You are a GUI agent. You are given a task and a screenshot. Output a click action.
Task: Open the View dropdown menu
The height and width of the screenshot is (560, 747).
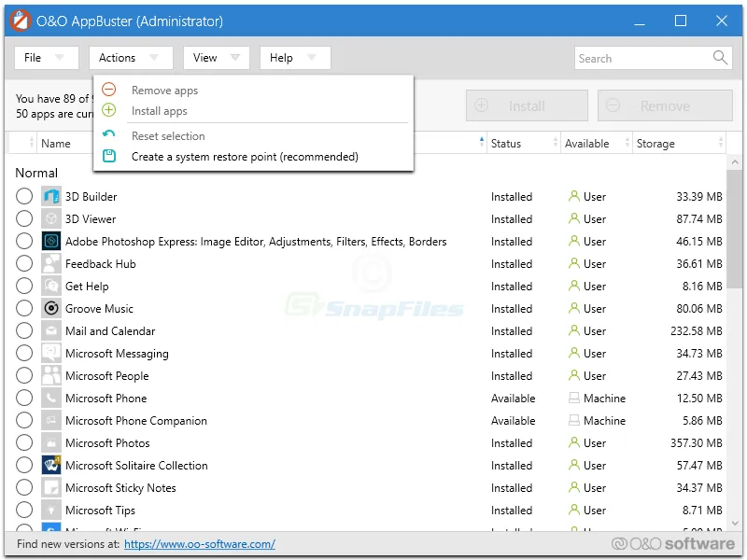click(217, 58)
